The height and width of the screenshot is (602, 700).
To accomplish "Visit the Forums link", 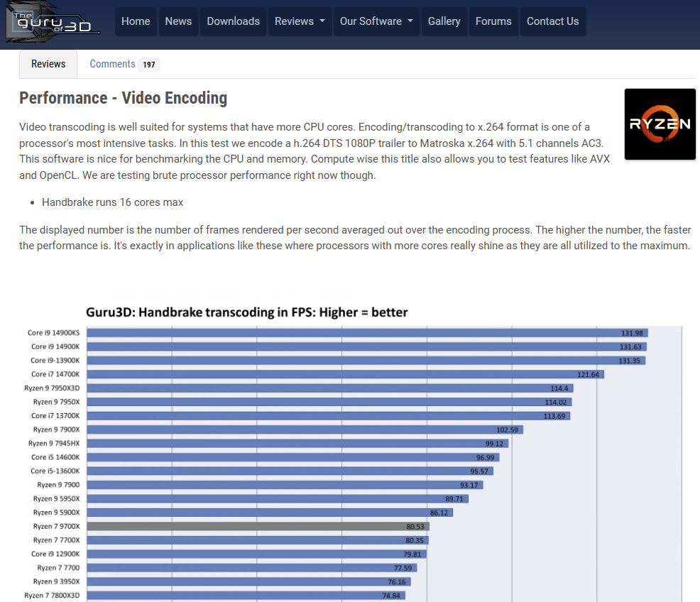I will pyautogui.click(x=493, y=21).
